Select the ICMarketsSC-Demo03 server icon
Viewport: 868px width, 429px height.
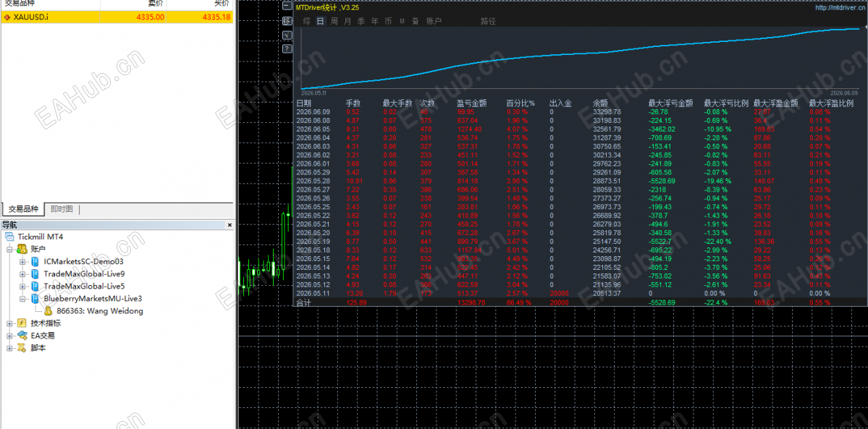35,262
